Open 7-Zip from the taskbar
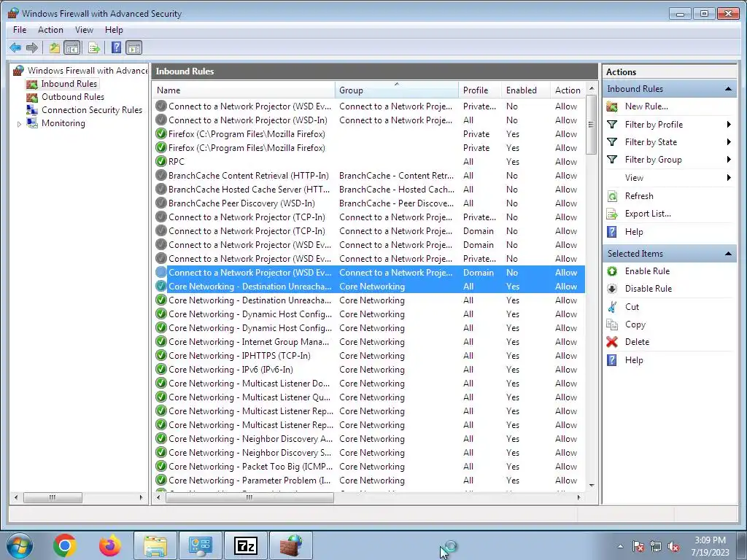 point(246,545)
